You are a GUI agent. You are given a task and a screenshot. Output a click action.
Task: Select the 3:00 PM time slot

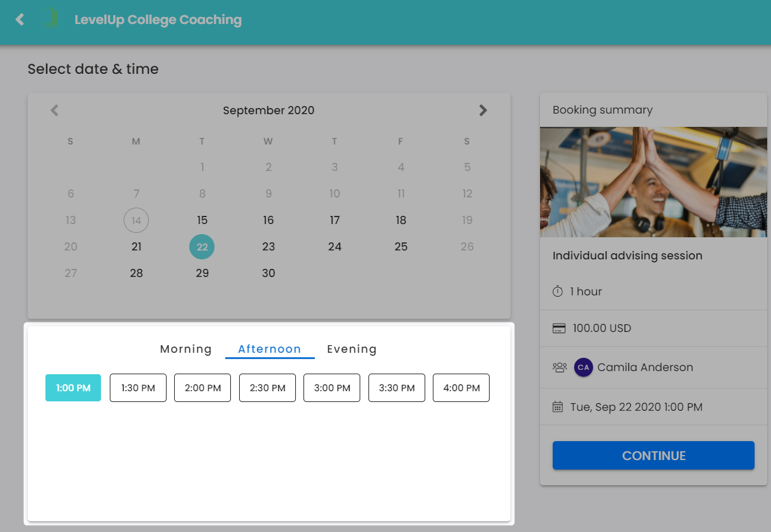[332, 388]
